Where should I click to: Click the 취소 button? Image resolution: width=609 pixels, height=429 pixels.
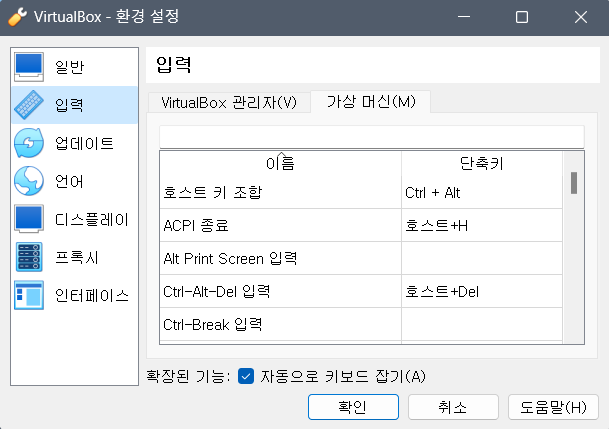pyautogui.click(x=453, y=407)
